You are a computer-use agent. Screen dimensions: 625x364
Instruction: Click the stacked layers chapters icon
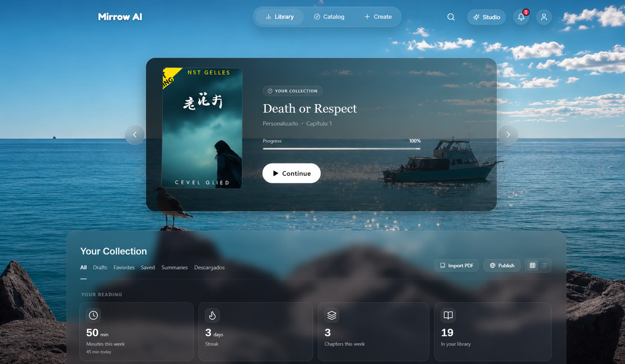[332, 315]
